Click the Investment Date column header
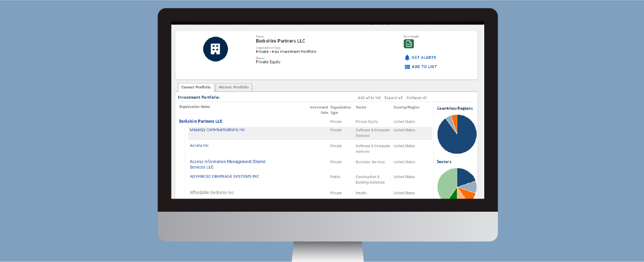The width and height of the screenshot is (644, 262). coord(319,110)
